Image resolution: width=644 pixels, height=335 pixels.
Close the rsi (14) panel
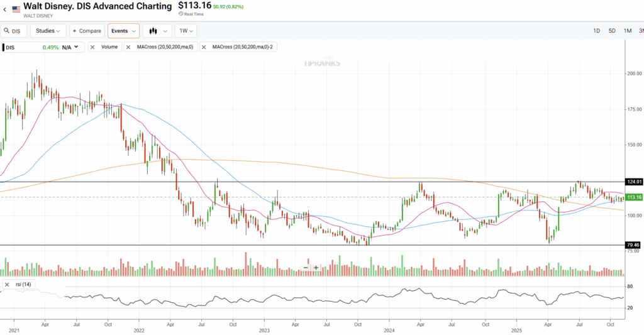tap(7, 285)
